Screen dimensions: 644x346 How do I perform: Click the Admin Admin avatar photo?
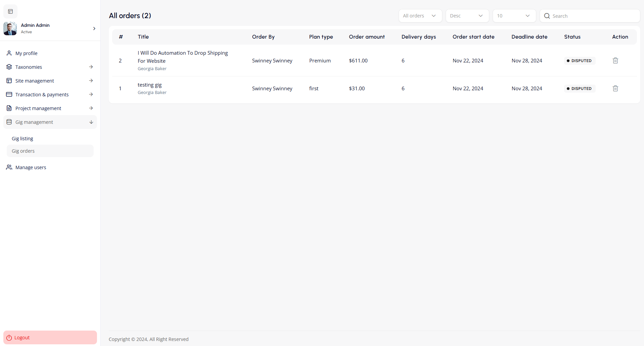coord(10,29)
